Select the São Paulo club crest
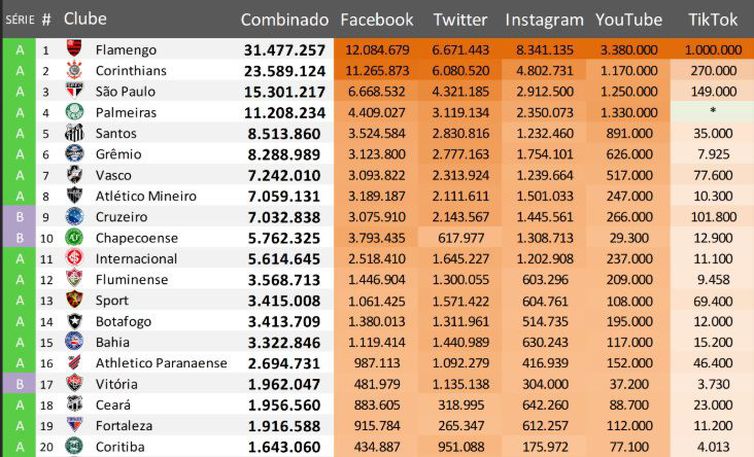Screen dimensions: 754x457 point(73,92)
